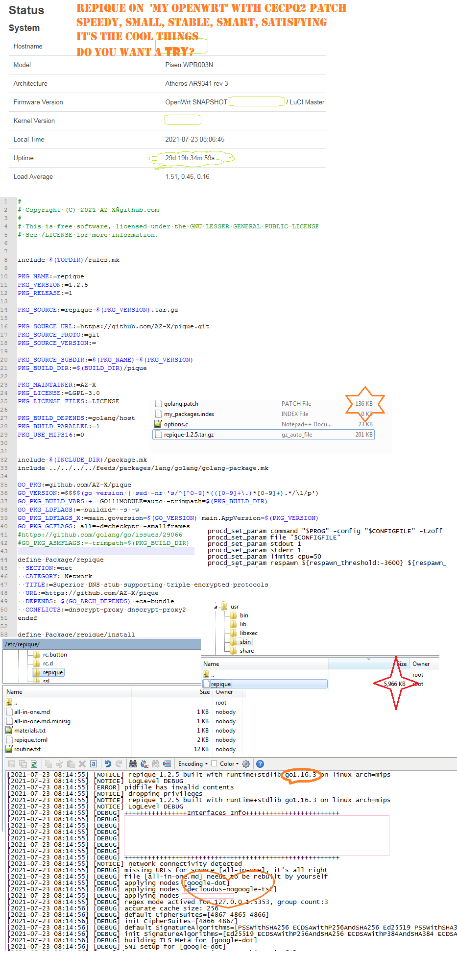Screen dimensions: 457x980
Task: Click the Pisen WPR003N model value
Action: click(x=189, y=65)
